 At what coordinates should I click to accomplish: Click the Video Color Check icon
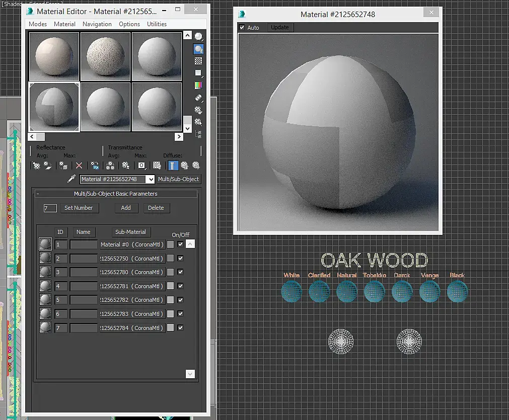[x=199, y=86]
